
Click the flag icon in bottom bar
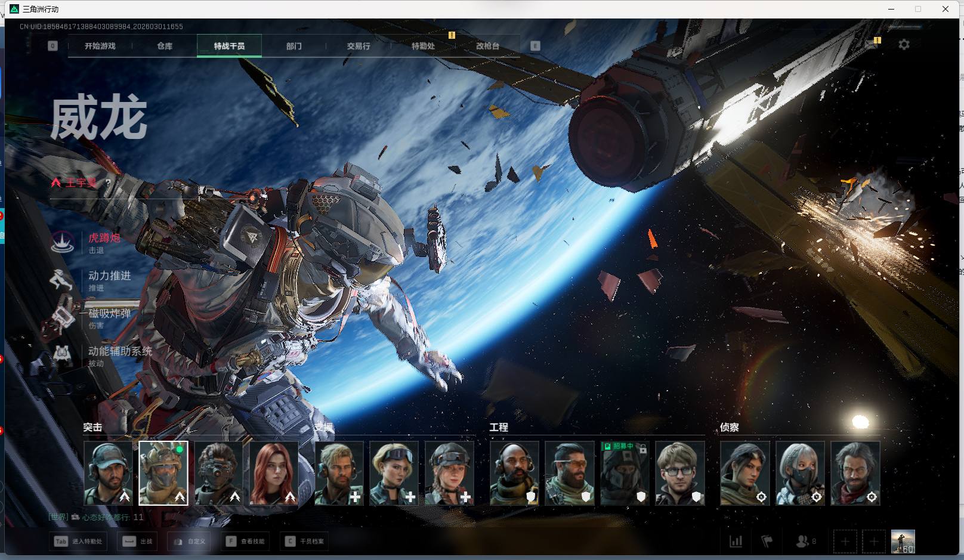click(x=767, y=542)
